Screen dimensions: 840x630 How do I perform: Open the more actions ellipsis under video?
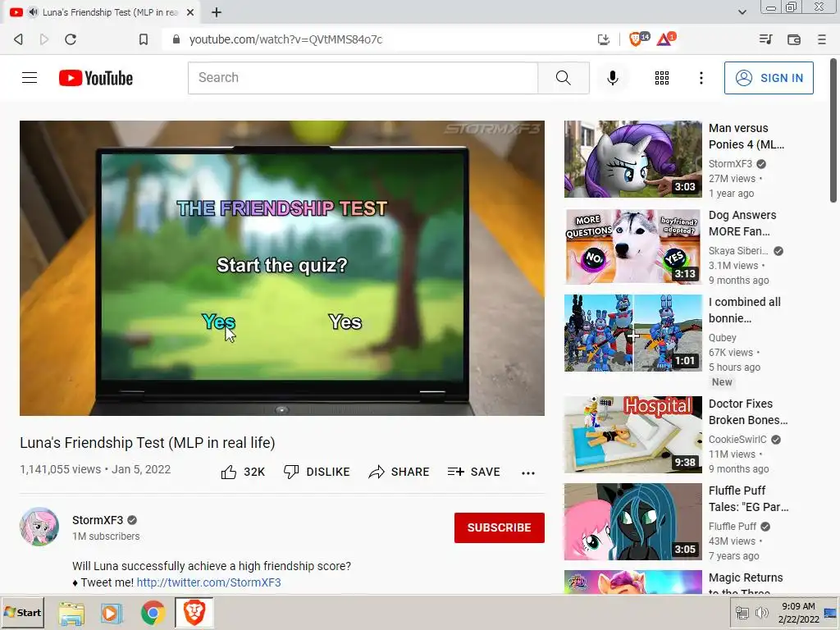click(527, 472)
